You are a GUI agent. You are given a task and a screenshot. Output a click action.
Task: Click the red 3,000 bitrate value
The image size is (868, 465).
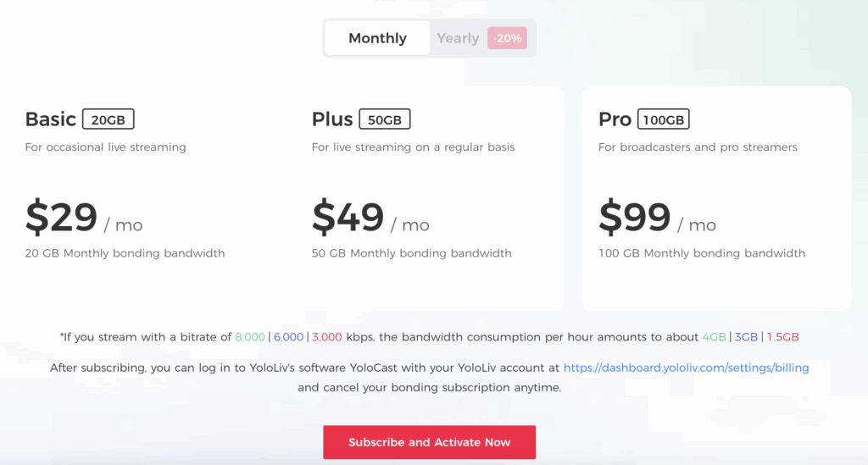coord(326,337)
